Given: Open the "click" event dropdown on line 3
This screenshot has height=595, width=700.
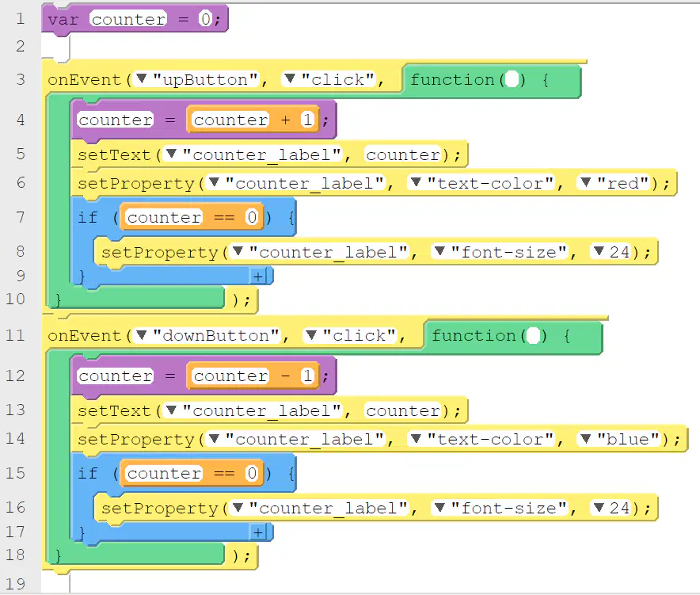Looking at the screenshot, I should (x=290, y=79).
